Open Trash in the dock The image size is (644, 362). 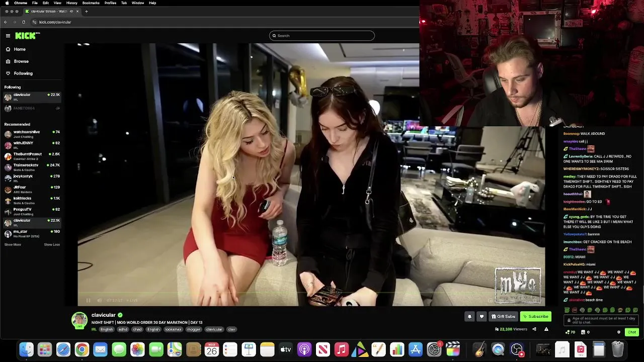click(618, 349)
